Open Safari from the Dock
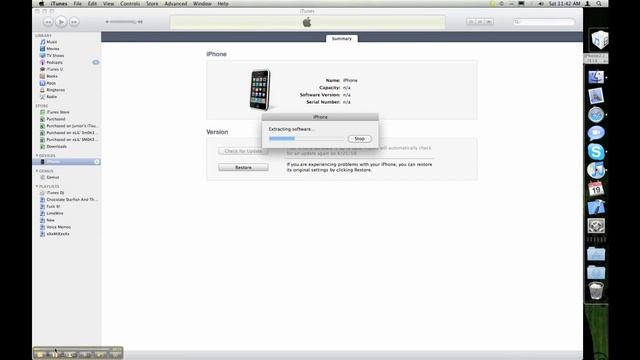Viewport: 640px width, 360px height. coord(596,115)
